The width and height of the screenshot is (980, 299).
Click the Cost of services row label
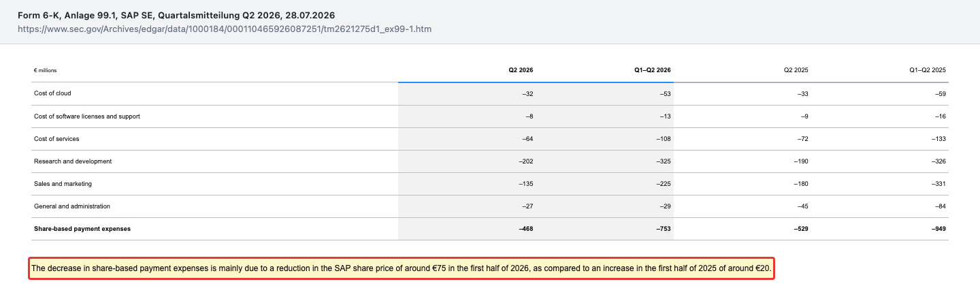[x=56, y=139]
